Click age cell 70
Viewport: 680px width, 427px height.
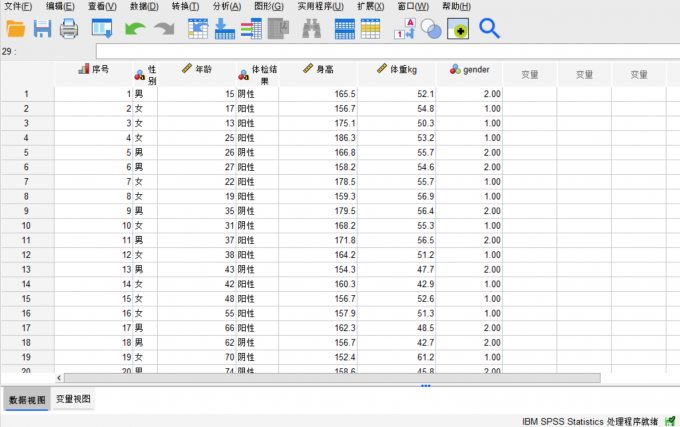pyautogui.click(x=196, y=357)
